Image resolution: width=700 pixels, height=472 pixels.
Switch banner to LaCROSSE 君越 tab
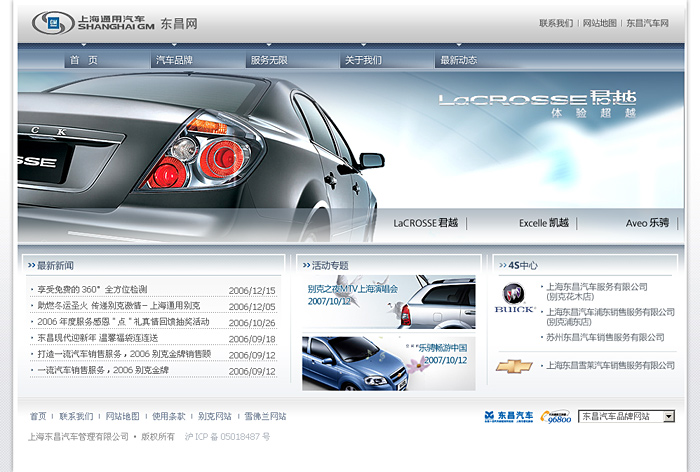(425, 223)
